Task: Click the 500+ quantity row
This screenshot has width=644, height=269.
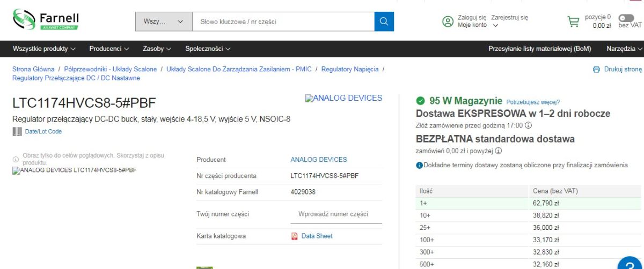Action: pos(529,264)
